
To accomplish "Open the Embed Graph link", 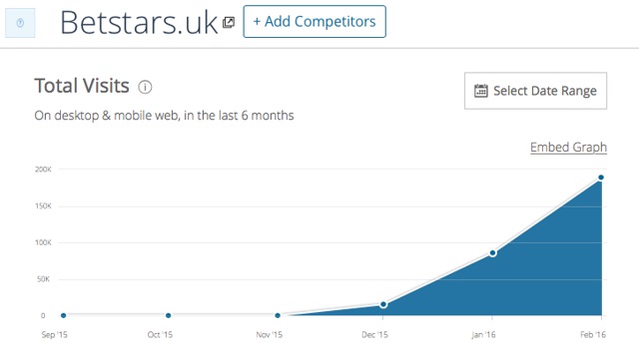I will pos(568,147).
